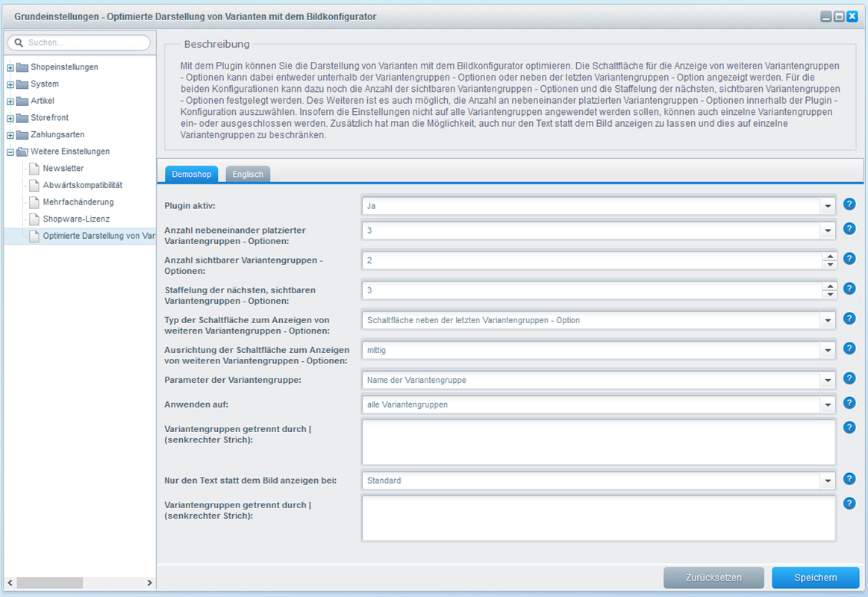This screenshot has width=868, height=597.
Task: Minimize the Grundeinstellungen window
Action: [x=826, y=16]
